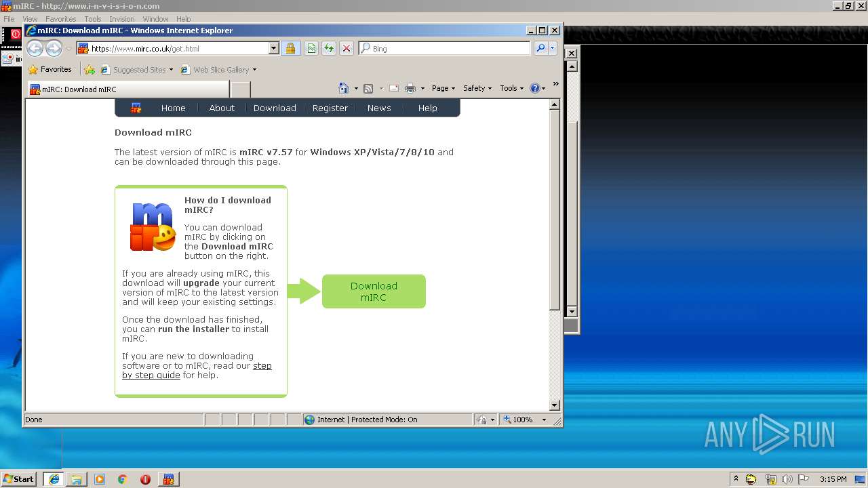The image size is (868, 488).
Task: Open mIRC Help menu
Action: 184,19
